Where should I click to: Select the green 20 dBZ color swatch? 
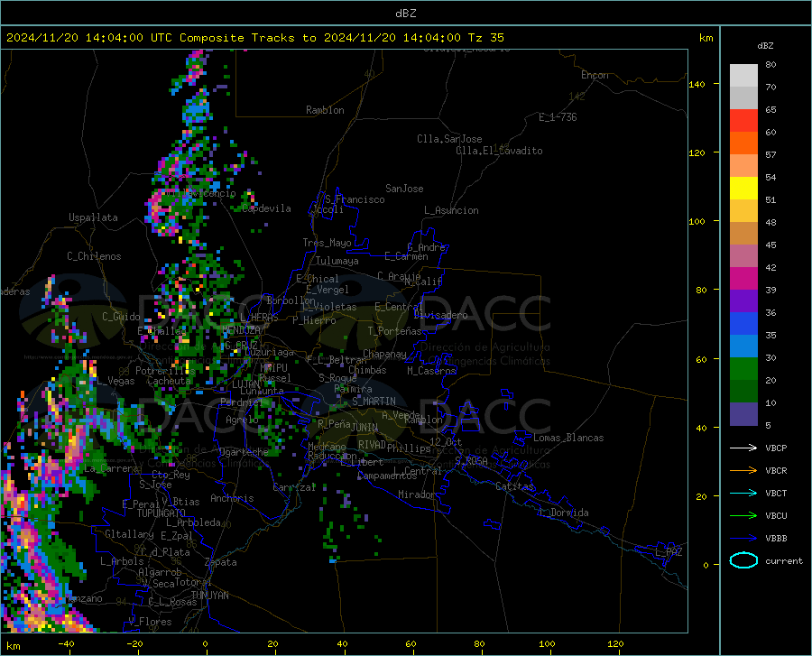(743, 369)
